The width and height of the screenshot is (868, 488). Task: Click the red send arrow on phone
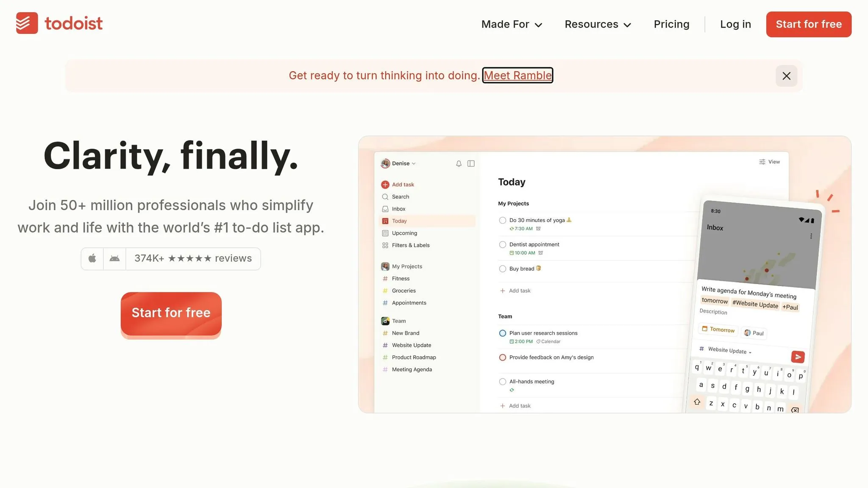[x=798, y=357]
